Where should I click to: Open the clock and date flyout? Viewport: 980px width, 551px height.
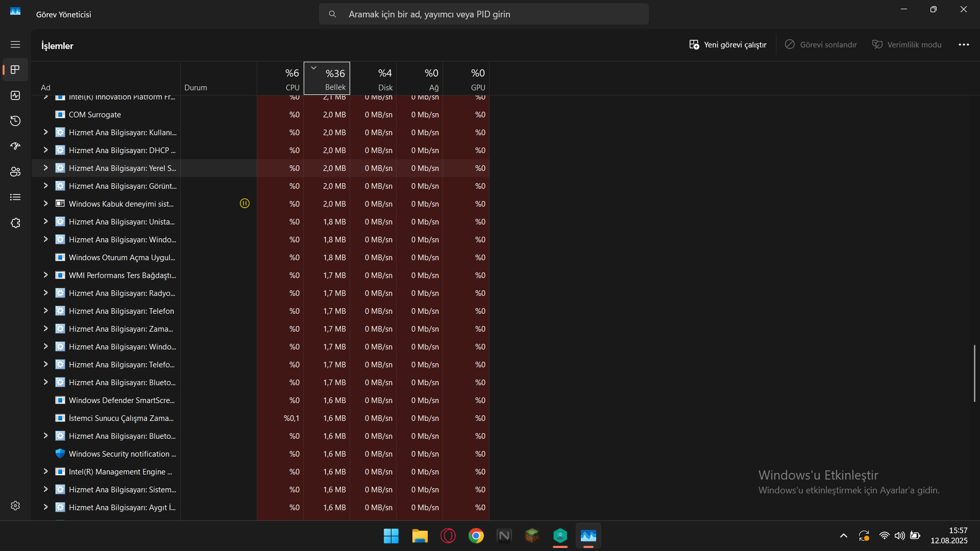point(949,536)
